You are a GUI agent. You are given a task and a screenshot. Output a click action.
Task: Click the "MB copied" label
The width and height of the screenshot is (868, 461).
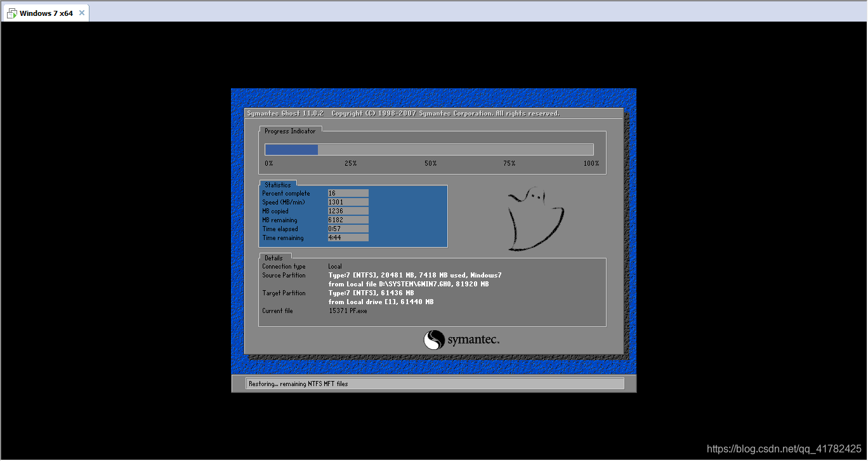(x=275, y=211)
